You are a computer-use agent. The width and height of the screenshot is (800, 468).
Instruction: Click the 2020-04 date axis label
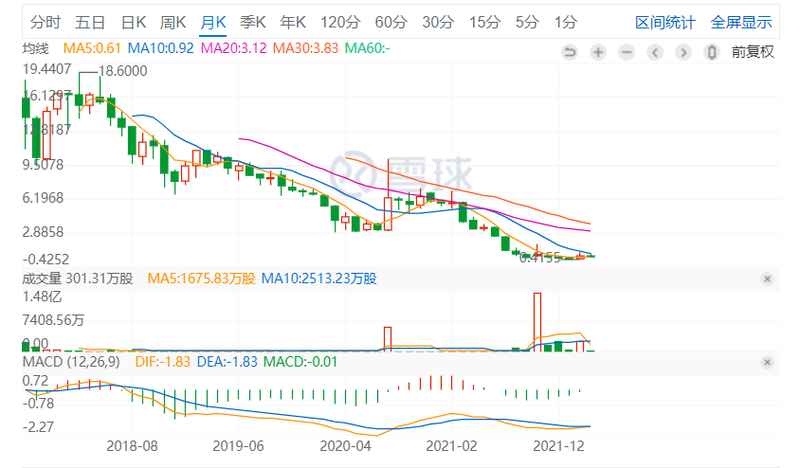[345, 446]
